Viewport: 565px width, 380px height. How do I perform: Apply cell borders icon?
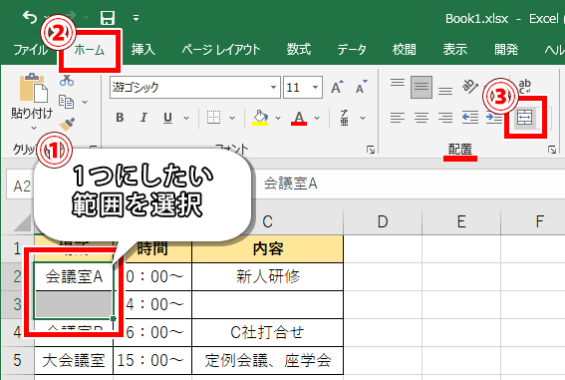pos(213,117)
